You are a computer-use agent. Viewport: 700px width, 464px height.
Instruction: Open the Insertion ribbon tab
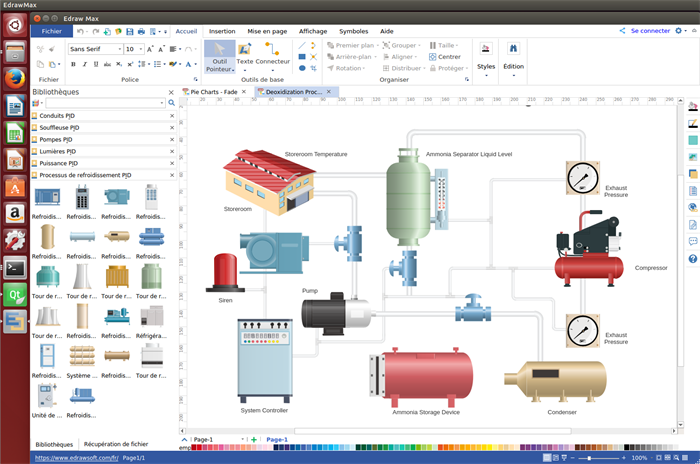click(222, 31)
